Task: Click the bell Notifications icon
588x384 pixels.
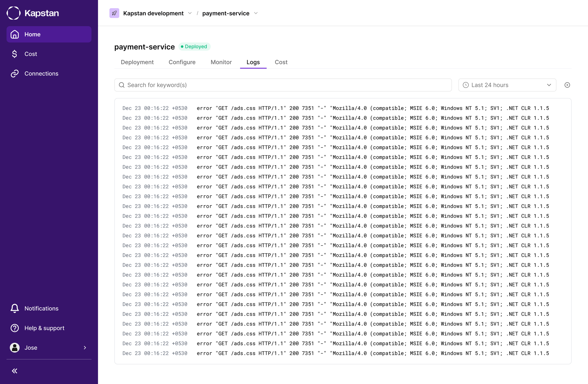Action: pyautogui.click(x=15, y=309)
